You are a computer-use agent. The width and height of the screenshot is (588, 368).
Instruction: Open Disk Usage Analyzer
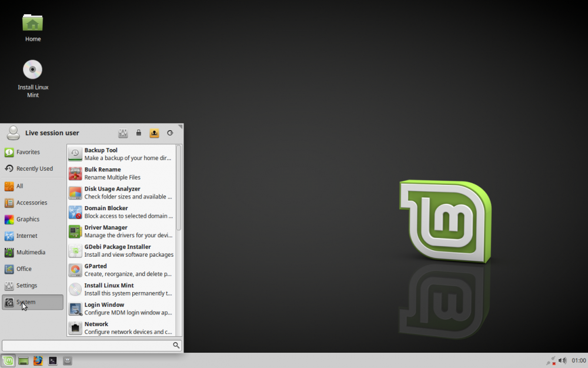(x=121, y=193)
